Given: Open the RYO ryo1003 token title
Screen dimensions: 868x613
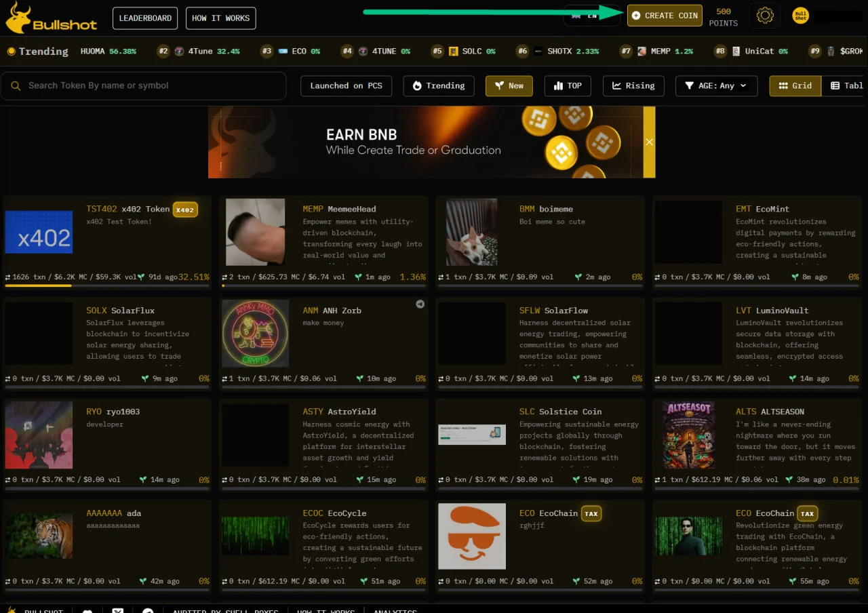Looking at the screenshot, I should (x=114, y=412).
